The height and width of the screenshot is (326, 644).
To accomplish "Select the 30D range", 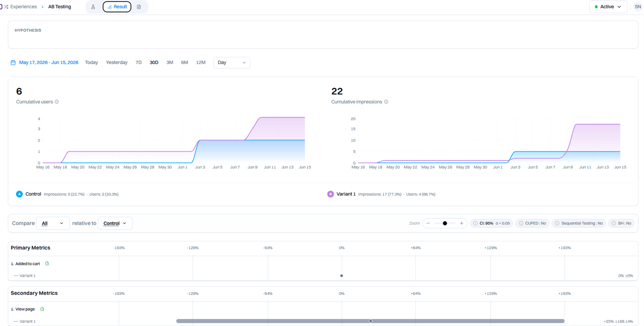I will click(154, 62).
